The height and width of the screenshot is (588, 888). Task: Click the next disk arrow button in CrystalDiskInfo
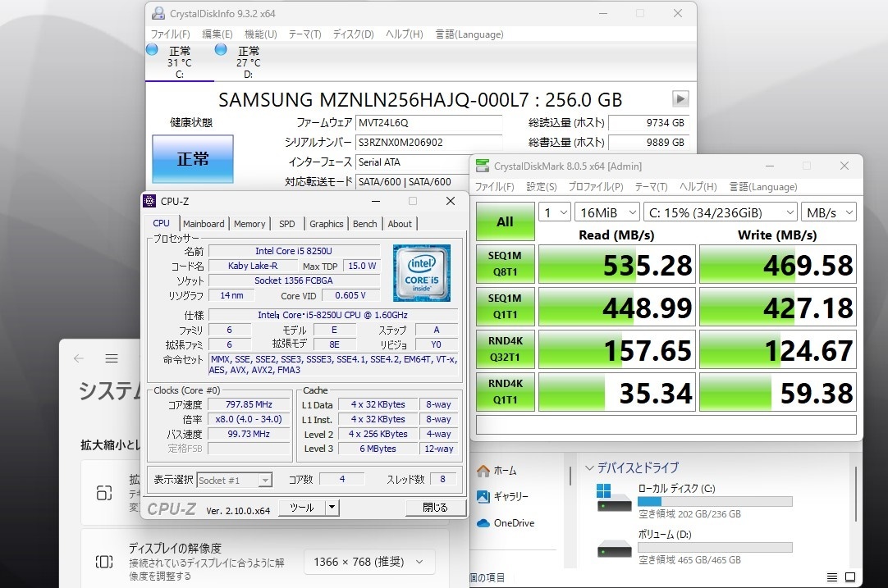click(680, 98)
